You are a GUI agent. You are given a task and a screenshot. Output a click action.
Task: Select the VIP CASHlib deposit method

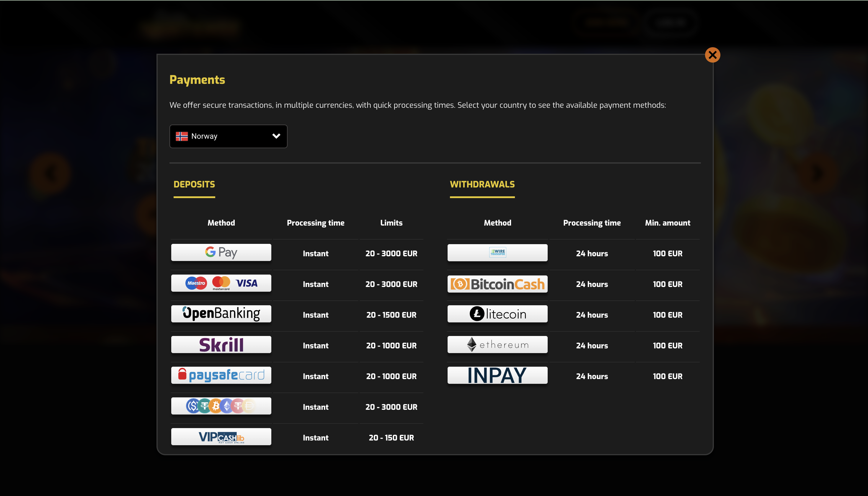(221, 436)
